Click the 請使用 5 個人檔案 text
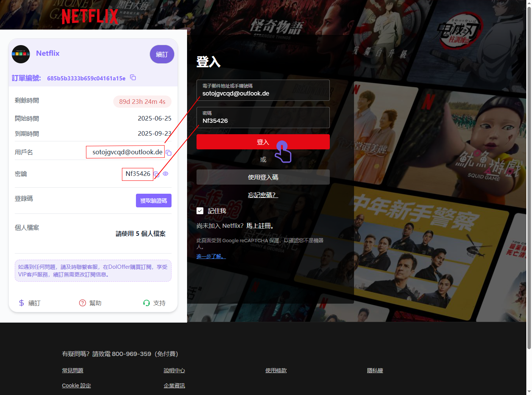 click(x=140, y=234)
